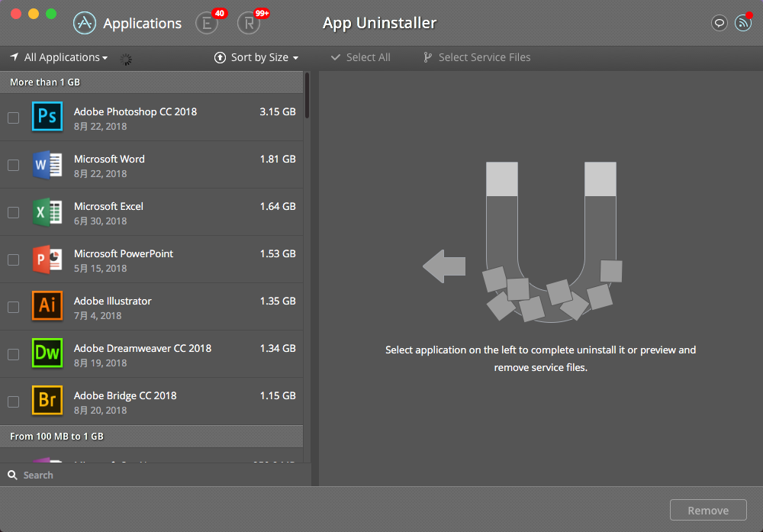Tick the Microsoft PowerPoint checkbox
The image size is (763, 532).
coord(14,260)
